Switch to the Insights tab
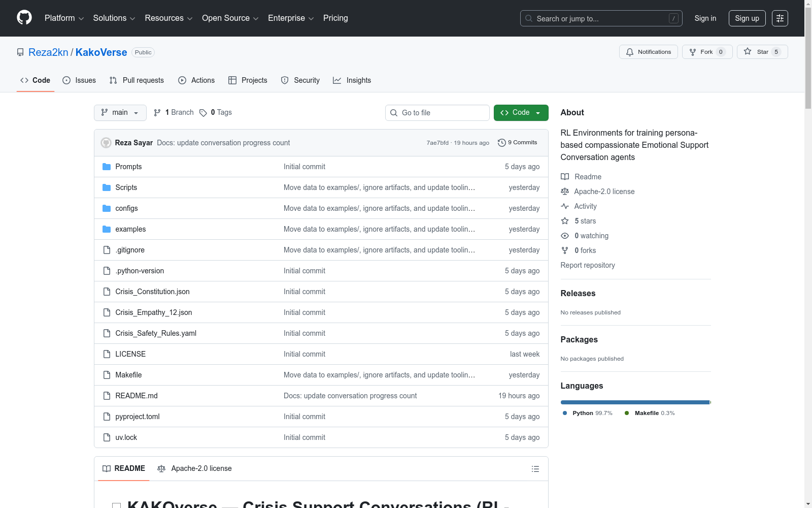Viewport: 812px width, 508px height. (x=352, y=80)
